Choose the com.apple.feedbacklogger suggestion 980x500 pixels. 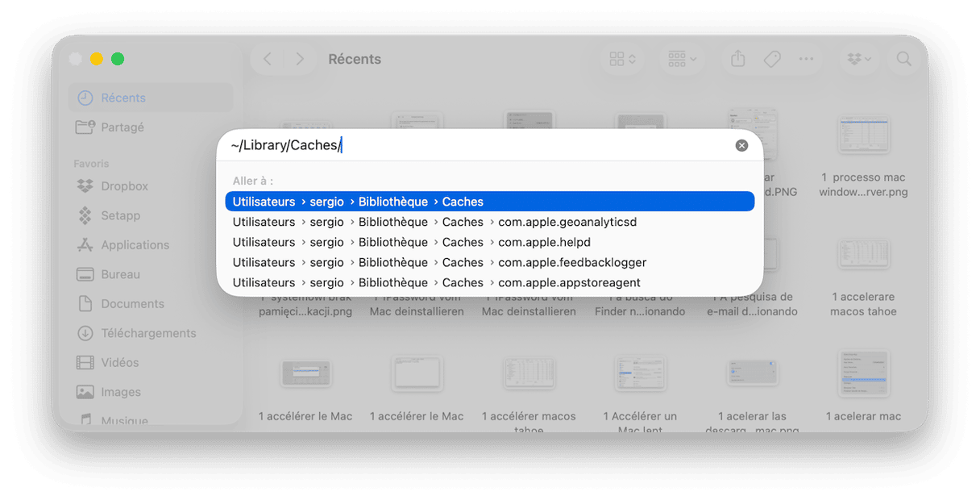(x=490, y=262)
